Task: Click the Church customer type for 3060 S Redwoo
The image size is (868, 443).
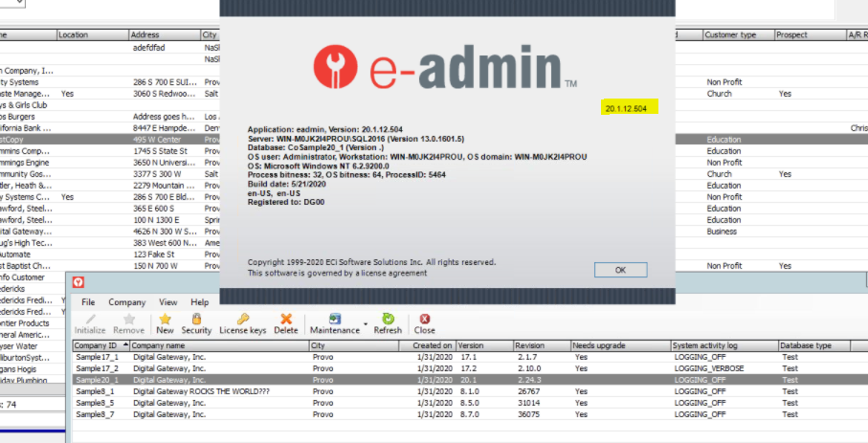Action: coord(719,94)
